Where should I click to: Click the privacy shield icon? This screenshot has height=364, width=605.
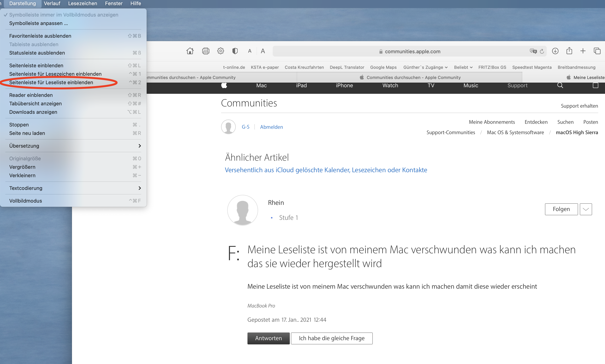click(x=235, y=51)
